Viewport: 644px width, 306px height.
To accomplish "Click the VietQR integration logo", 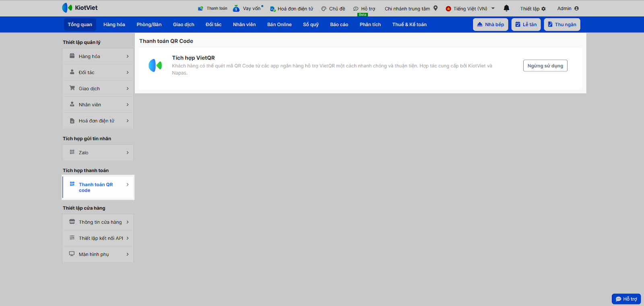I will pos(155,65).
